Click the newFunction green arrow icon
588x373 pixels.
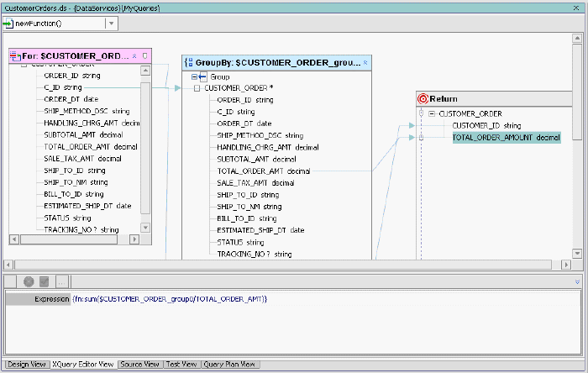tap(8, 24)
